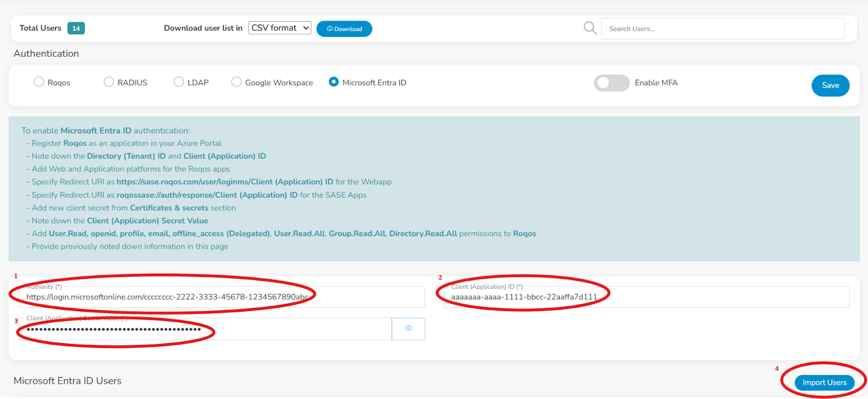Click the Import Users button

[x=825, y=383]
